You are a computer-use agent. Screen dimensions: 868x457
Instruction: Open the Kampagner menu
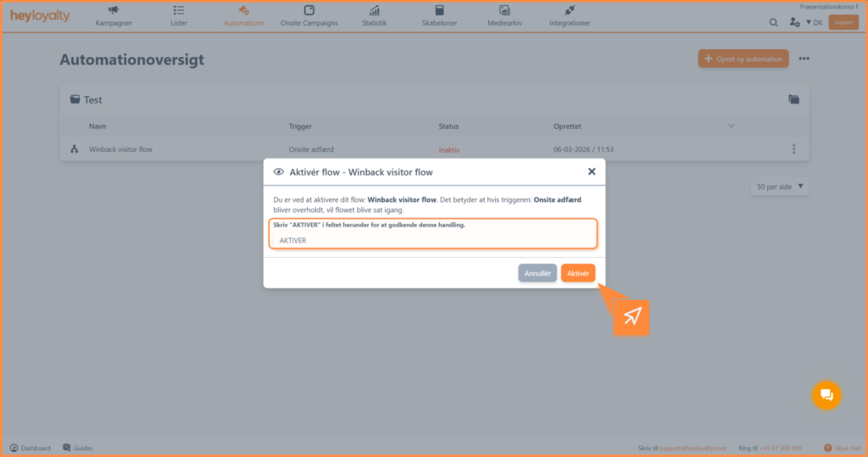tap(114, 16)
